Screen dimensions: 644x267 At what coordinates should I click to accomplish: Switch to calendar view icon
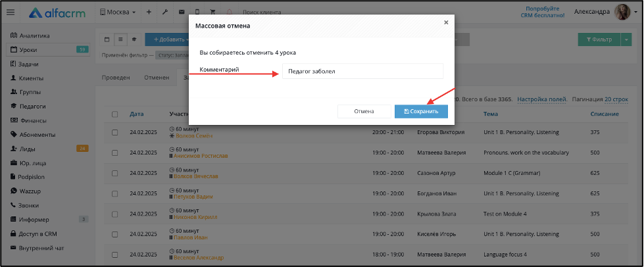pos(107,39)
